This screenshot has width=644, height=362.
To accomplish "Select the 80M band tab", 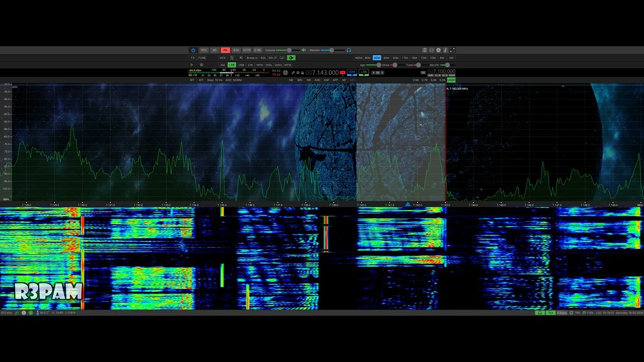I will pos(368,58).
